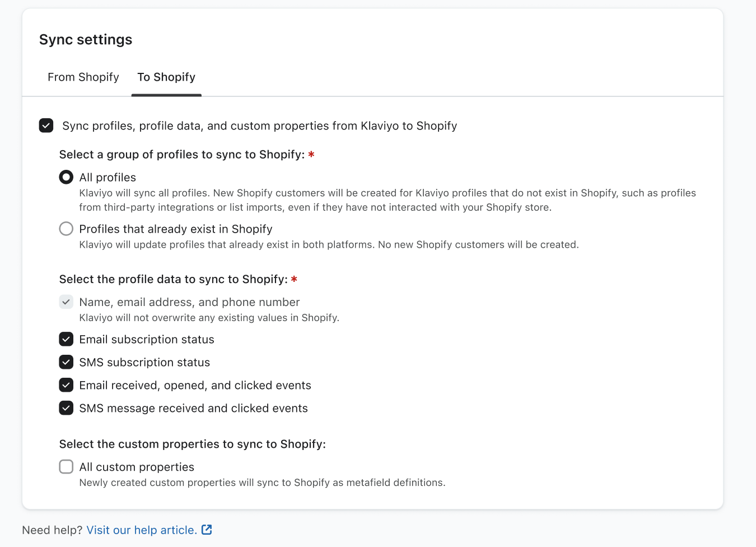The image size is (756, 547).
Task: Untick the SMS subscription status checkbox
Action: pos(66,362)
